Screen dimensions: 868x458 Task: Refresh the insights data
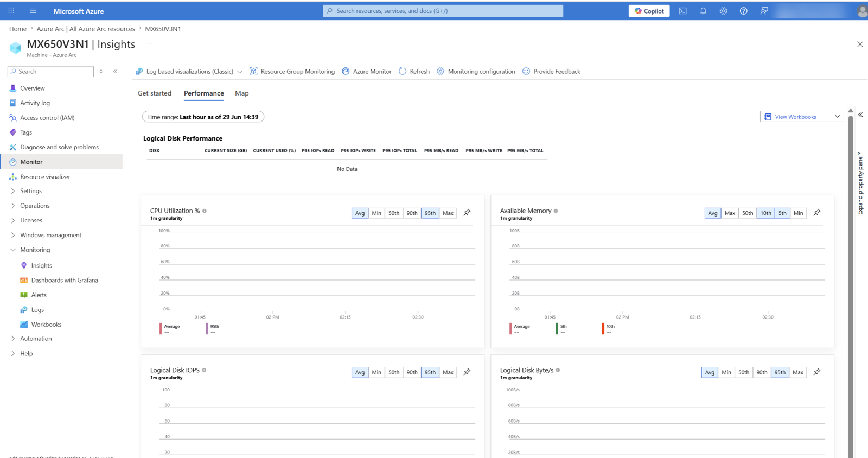[x=414, y=72]
